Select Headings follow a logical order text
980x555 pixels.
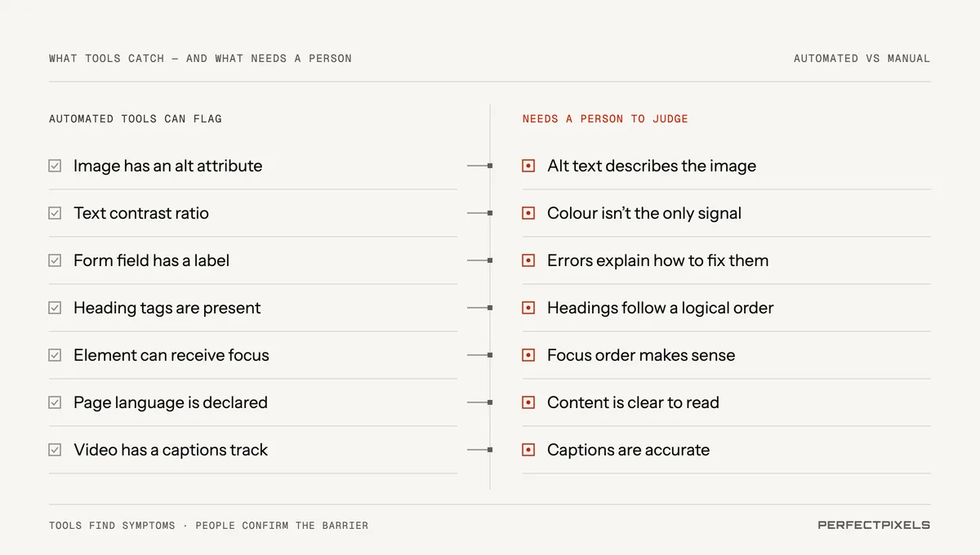click(661, 308)
